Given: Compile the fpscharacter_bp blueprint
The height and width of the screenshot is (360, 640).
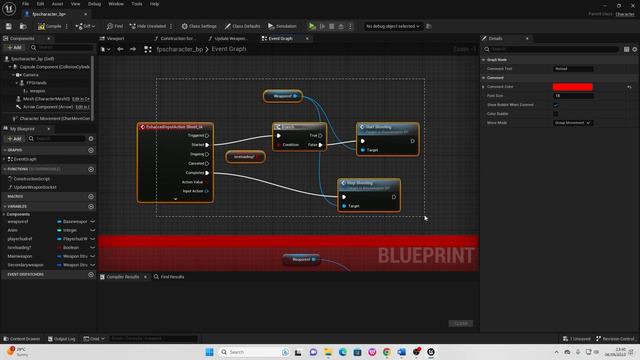Looking at the screenshot, I should coord(49,26).
